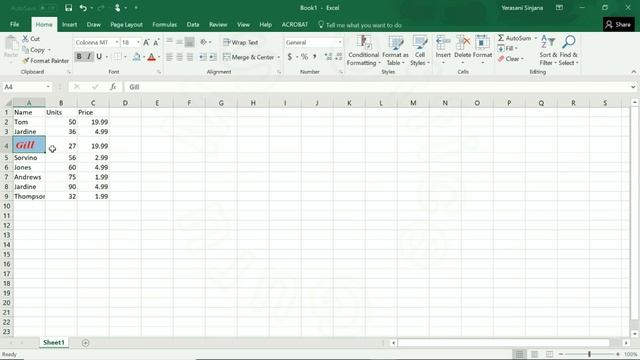Expand the Name Box dropdown
The width and height of the screenshot is (640, 360).
point(48,87)
